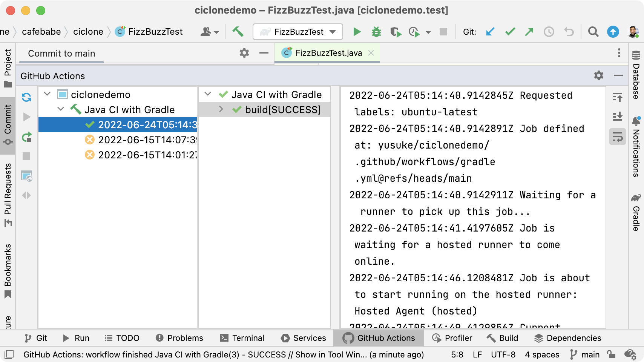The image size is (644, 362).
Task: Open main branch selector in status bar
Action: tap(585, 354)
